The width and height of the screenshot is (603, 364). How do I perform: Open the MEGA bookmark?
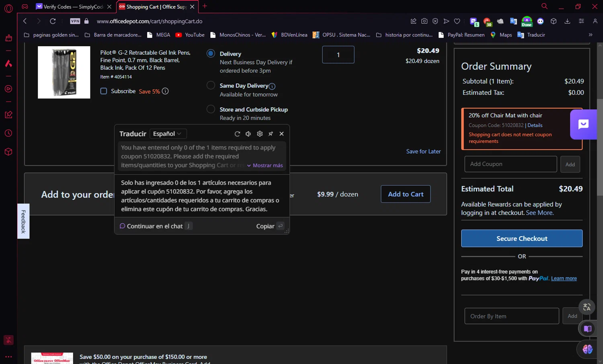coord(158,35)
